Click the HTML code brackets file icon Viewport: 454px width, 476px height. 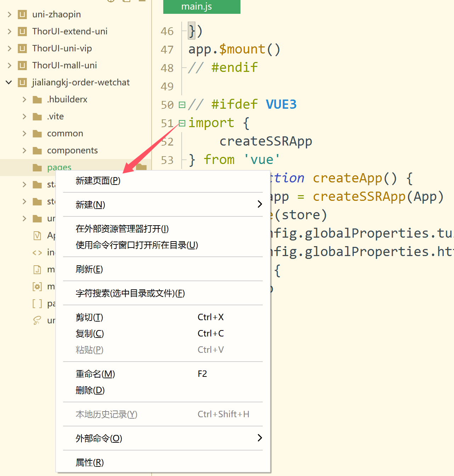pyautogui.click(x=37, y=253)
